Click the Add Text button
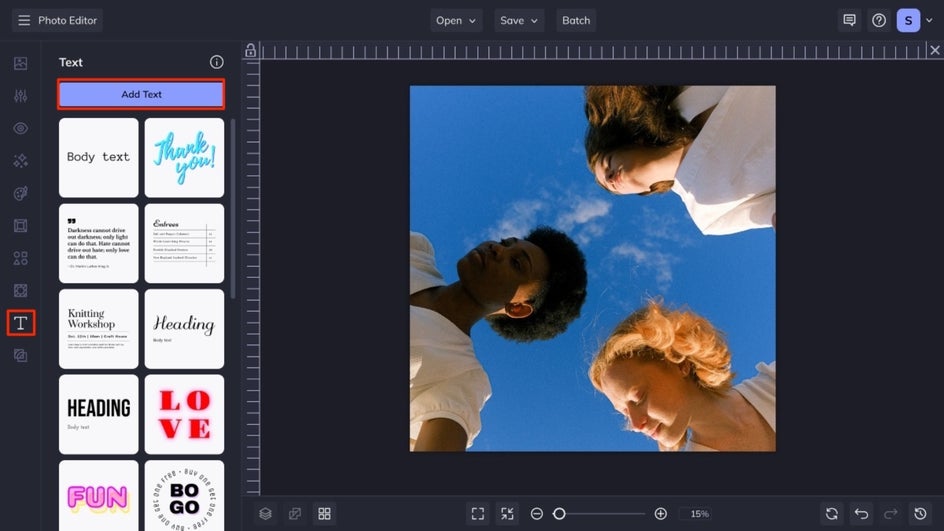Image resolution: width=944 pixels, height=531 pixels. (x=141, y=95)
